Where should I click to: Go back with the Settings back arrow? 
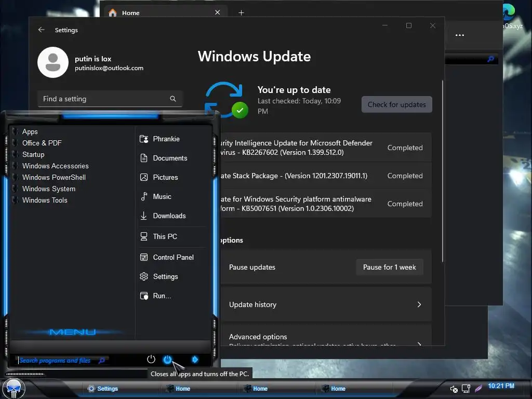coord(42,30)
